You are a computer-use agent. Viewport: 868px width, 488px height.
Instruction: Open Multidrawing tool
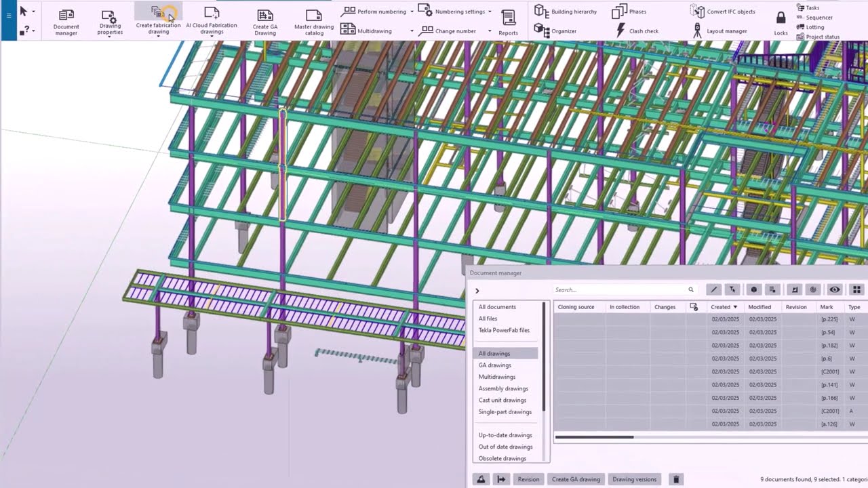tap(366, 30)
